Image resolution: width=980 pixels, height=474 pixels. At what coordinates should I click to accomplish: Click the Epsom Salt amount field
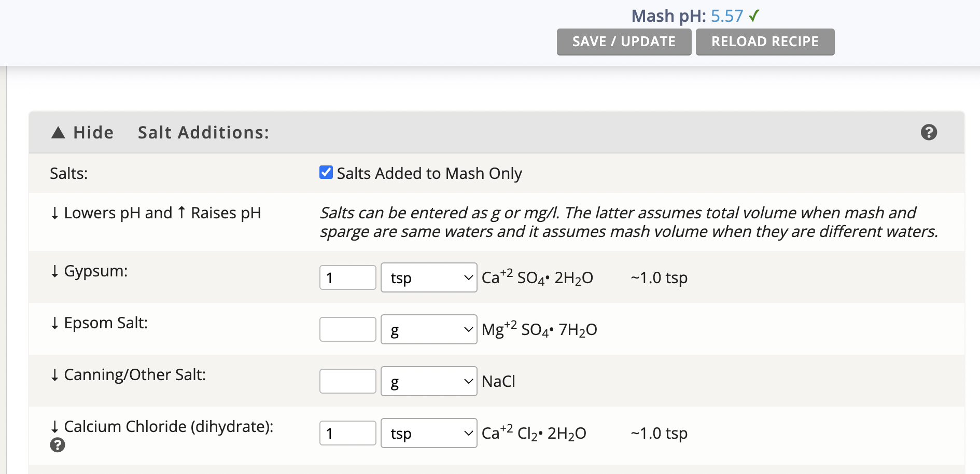[x=347, y=329]
